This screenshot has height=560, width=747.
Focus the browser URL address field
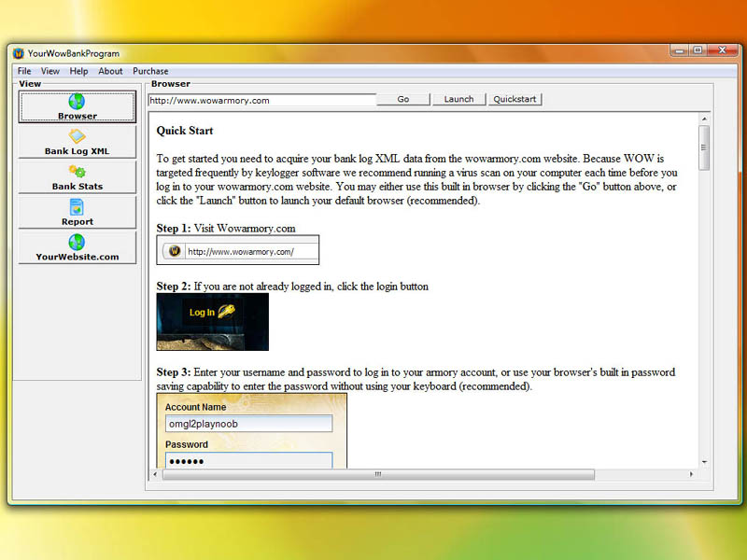(262, 100)
